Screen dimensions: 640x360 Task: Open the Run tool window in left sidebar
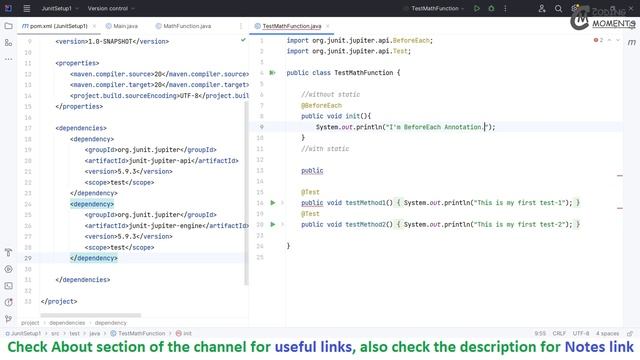(8, 269)
